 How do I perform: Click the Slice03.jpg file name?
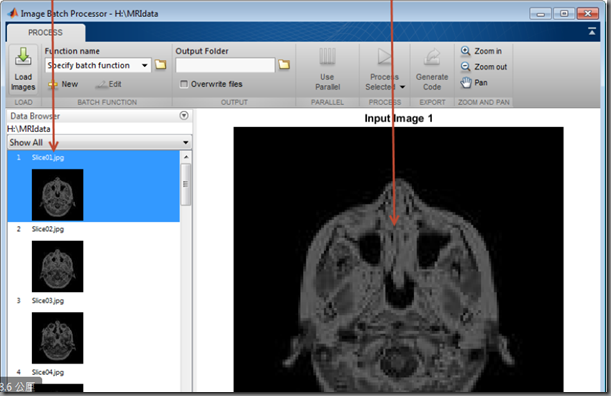[x=48, y=301]
